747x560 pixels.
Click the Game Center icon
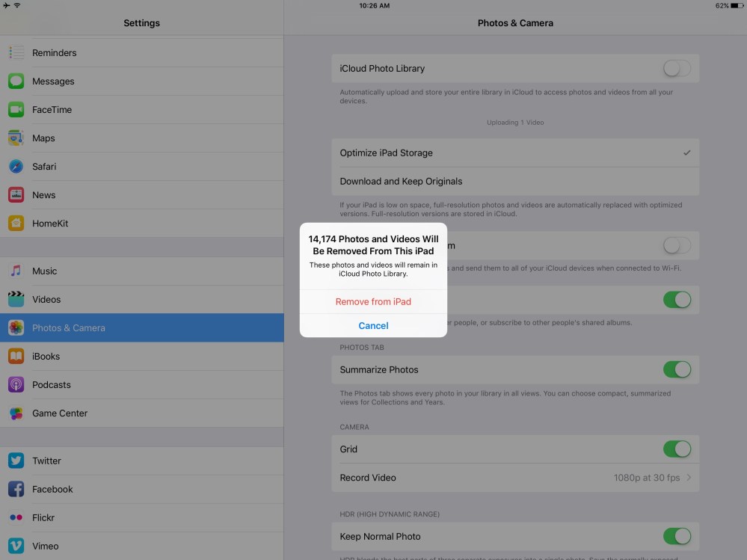pos(16,413)
